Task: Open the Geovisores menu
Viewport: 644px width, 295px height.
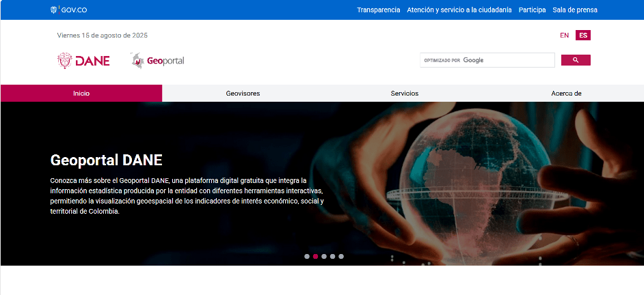Action: click(x=243, y=94)
